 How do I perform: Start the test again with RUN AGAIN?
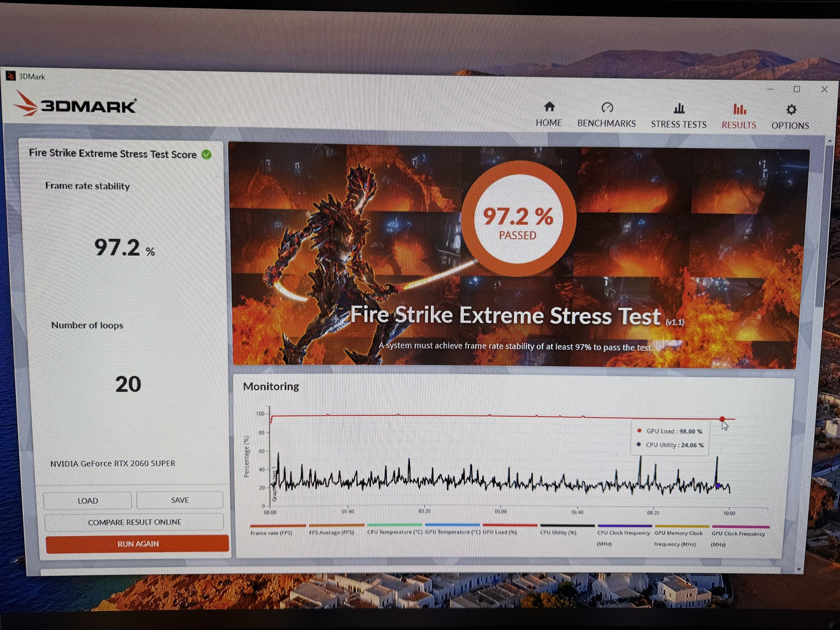point(137,544)
